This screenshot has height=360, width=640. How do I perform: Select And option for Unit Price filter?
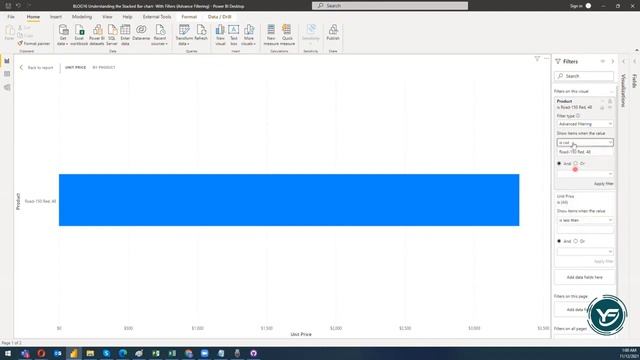coord(559,241)
